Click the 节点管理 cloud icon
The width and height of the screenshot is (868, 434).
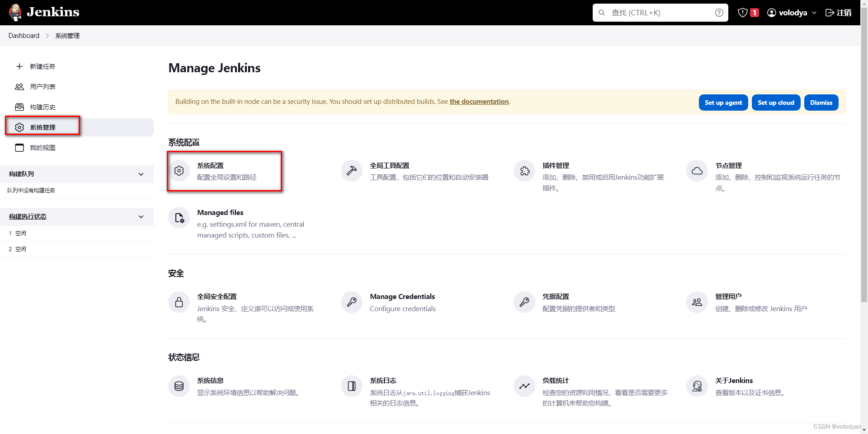(697, 171)
